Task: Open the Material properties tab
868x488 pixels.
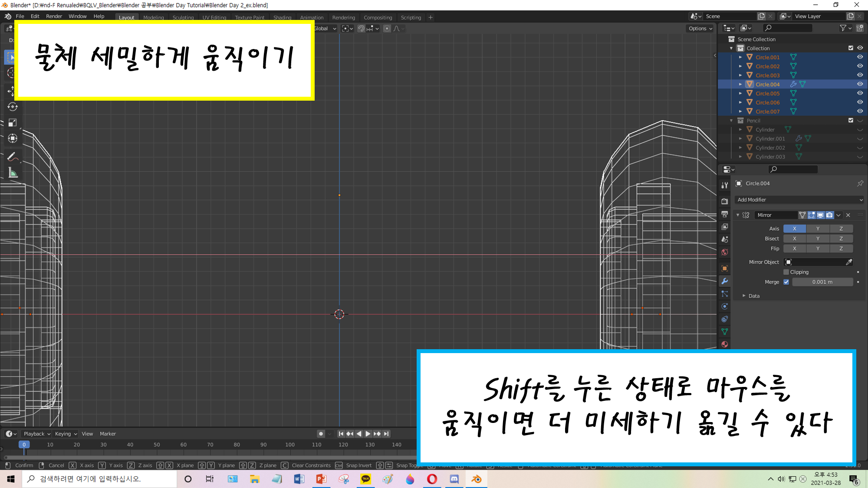Action: pos(724,344)
